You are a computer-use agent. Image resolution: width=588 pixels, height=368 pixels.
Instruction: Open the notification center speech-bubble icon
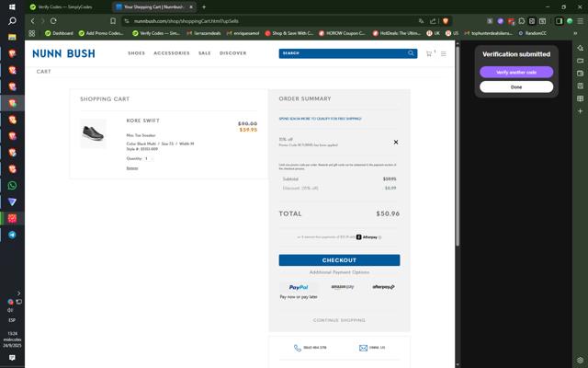(x=12, y=358)
